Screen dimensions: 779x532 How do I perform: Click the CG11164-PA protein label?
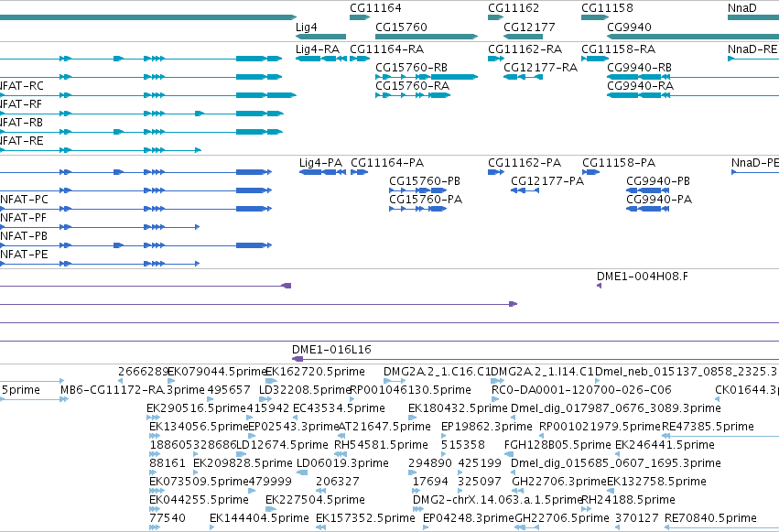coord(387,163)
